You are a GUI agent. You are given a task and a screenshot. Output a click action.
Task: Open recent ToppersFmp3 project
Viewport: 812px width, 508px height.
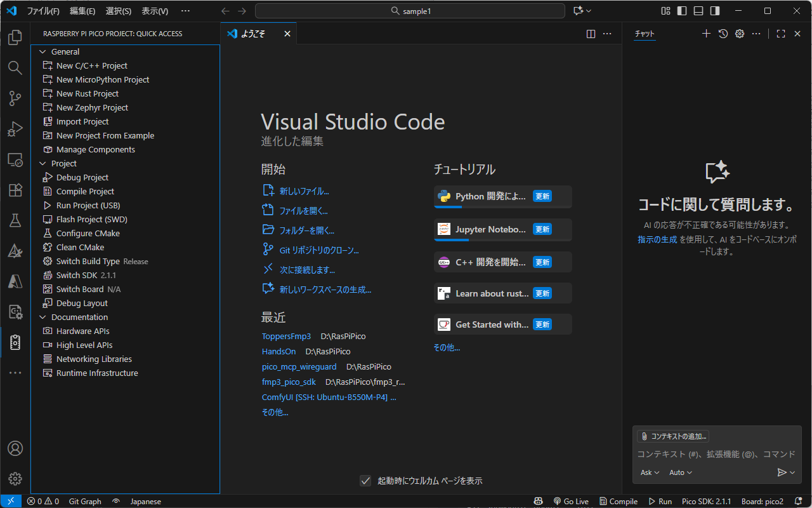tap(287, 336)
